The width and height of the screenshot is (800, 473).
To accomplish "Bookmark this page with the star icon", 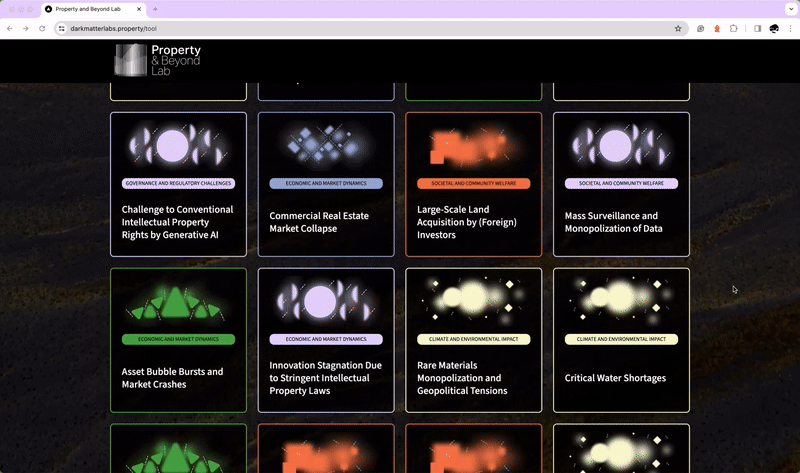I will pyautogui.click(x=678, y=29).
